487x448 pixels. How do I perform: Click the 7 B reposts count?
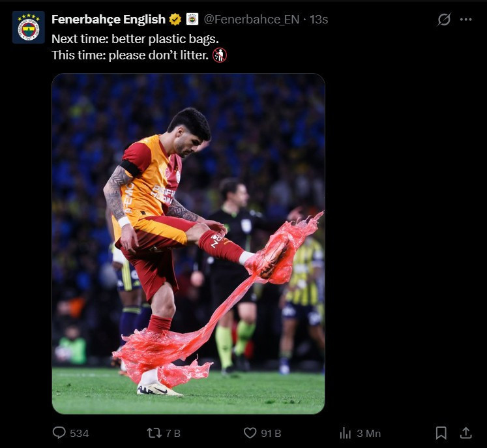[173, 434]
